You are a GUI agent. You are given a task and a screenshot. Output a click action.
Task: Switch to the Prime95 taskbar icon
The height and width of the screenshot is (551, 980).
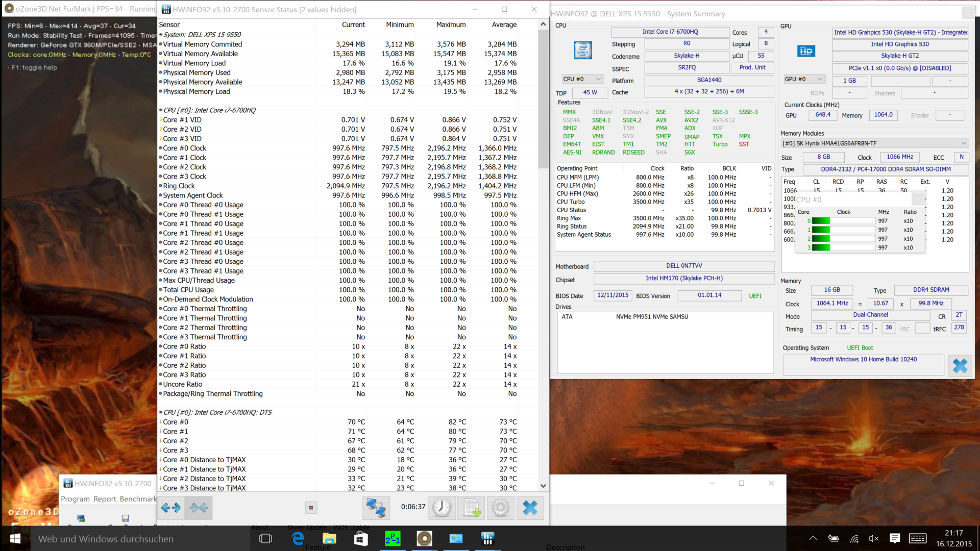393,539
